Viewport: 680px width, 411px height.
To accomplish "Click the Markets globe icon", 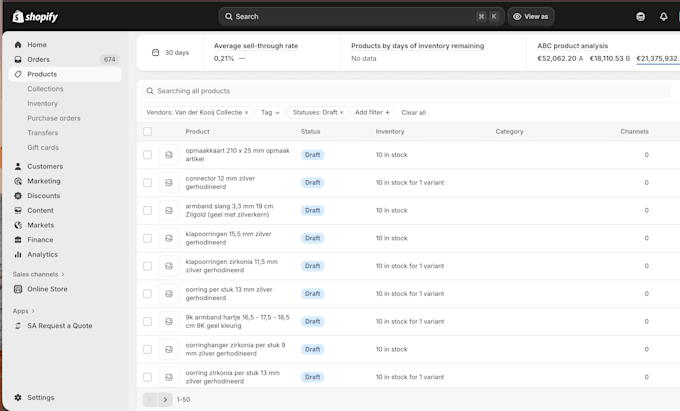I will click(18, 225).
